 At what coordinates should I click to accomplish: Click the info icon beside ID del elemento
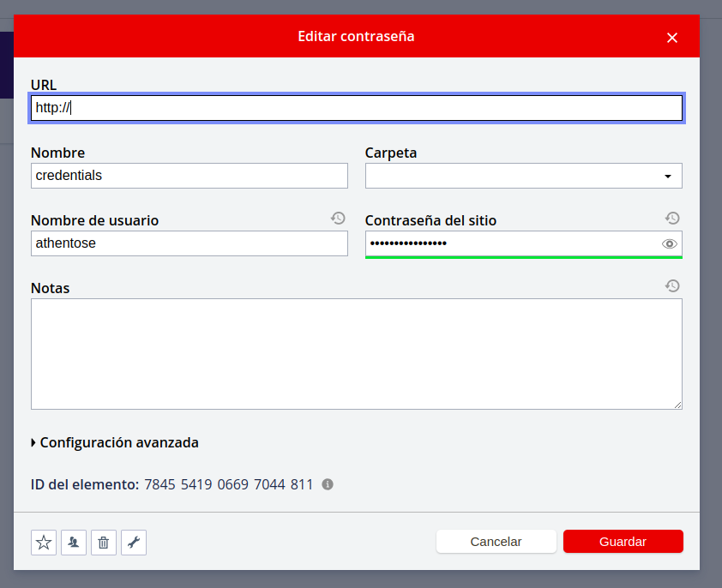pyautogui.click(x=328, y=484)
